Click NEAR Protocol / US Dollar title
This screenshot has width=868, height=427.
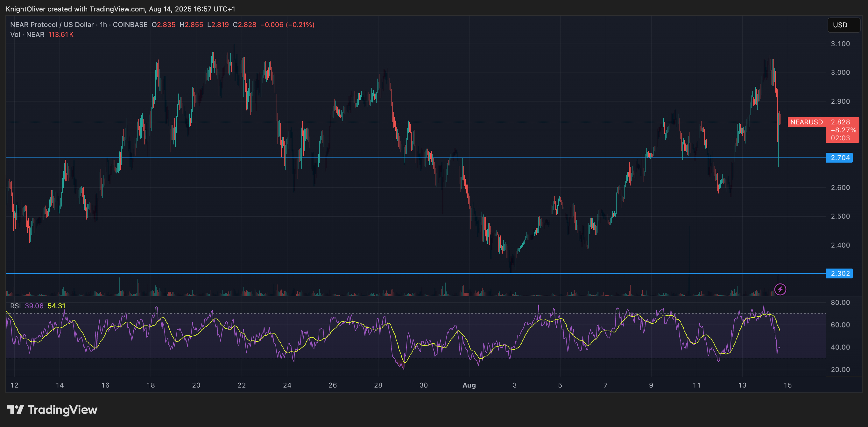(52, 24)
